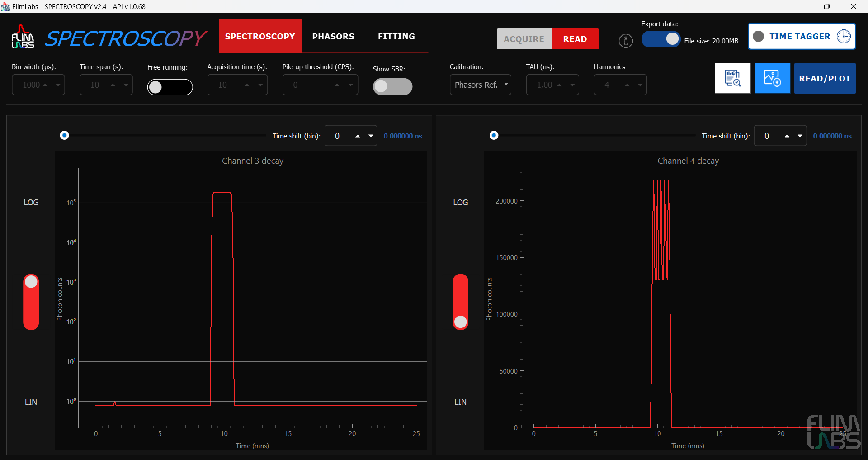Viewport: 868px width, 460px height.
Task: Click the blue export image icon button
Action: click(x=772, y=78)
